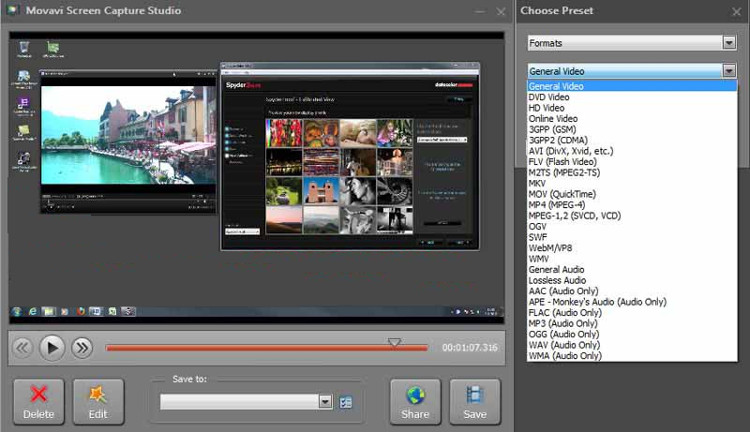
Task: Select MKV in the preset list
Action: 632,183
